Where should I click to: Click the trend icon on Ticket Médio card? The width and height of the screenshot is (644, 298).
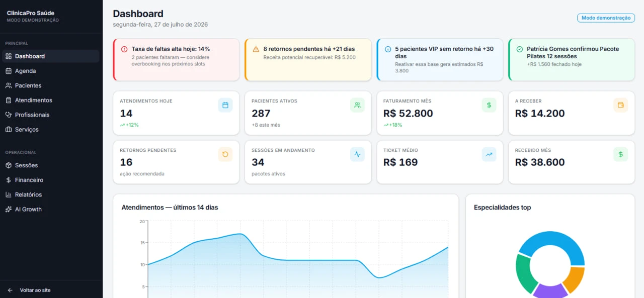(x=489, y=154)
